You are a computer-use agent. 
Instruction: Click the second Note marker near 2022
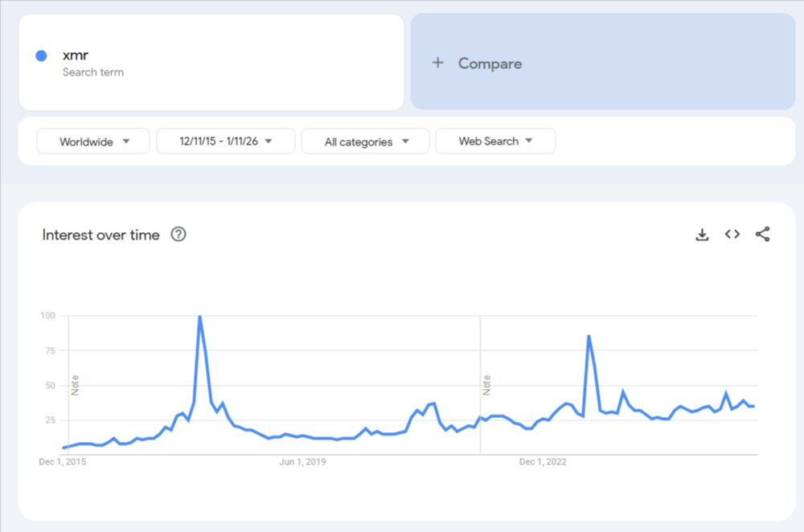[487, 385]
